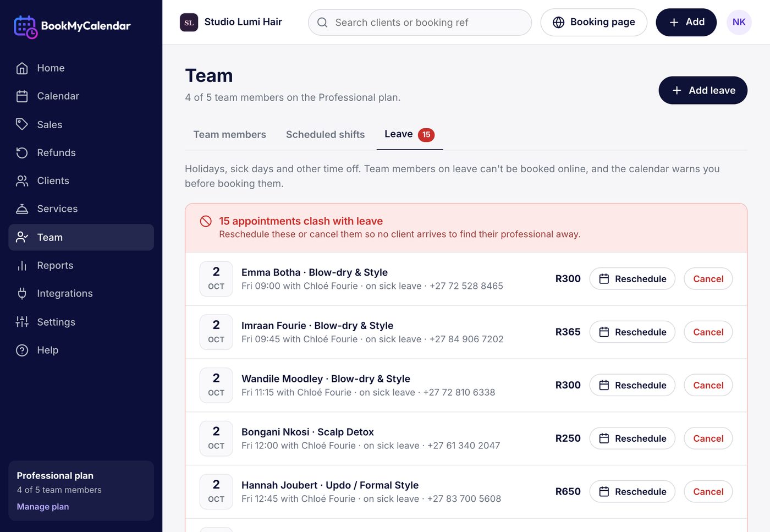Reschedule Hannah Joubert's Updo appointment
770x532 pixels.
pos(632,492)
